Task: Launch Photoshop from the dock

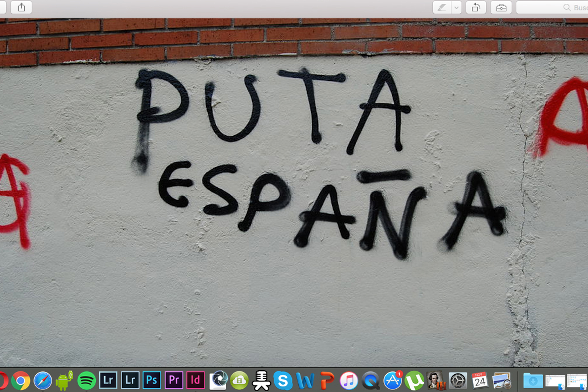Action: coord(152,380)
